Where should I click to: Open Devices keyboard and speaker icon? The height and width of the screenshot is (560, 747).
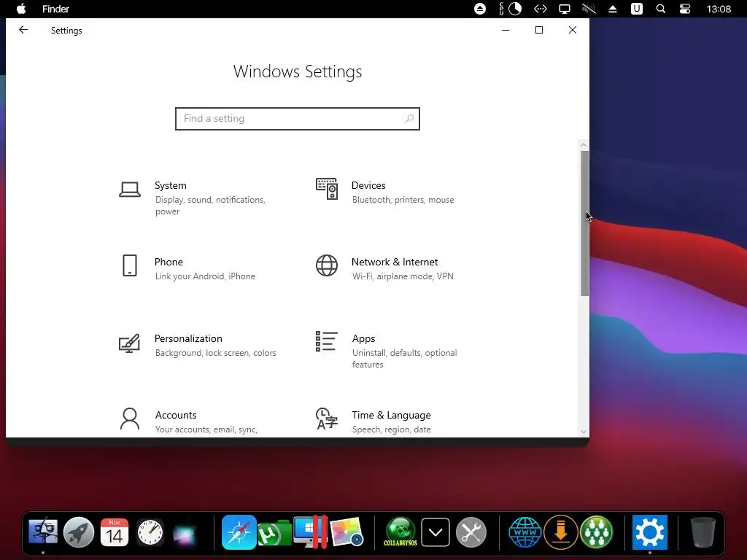[x=327, y=189]
